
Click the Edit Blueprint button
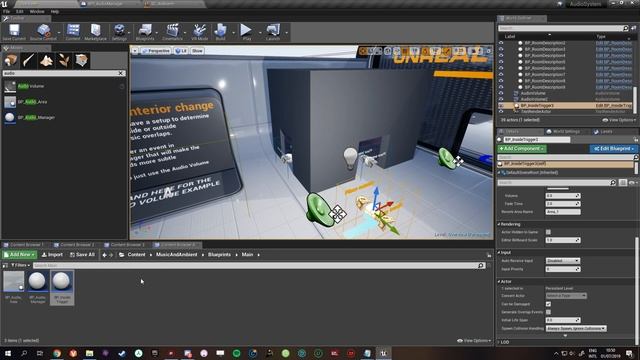tap(613, 149)
